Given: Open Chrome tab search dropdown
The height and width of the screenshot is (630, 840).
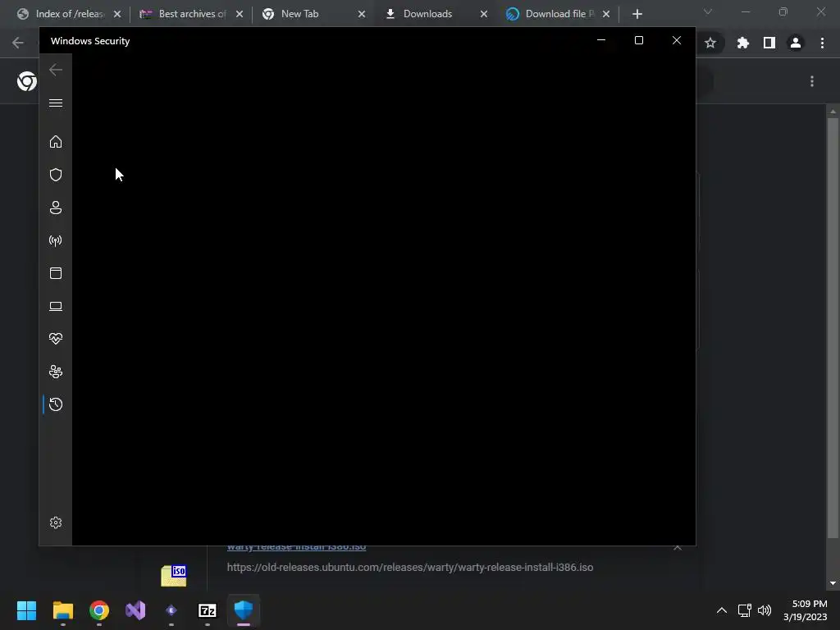Looking at the screenshot, I should 708,11.
